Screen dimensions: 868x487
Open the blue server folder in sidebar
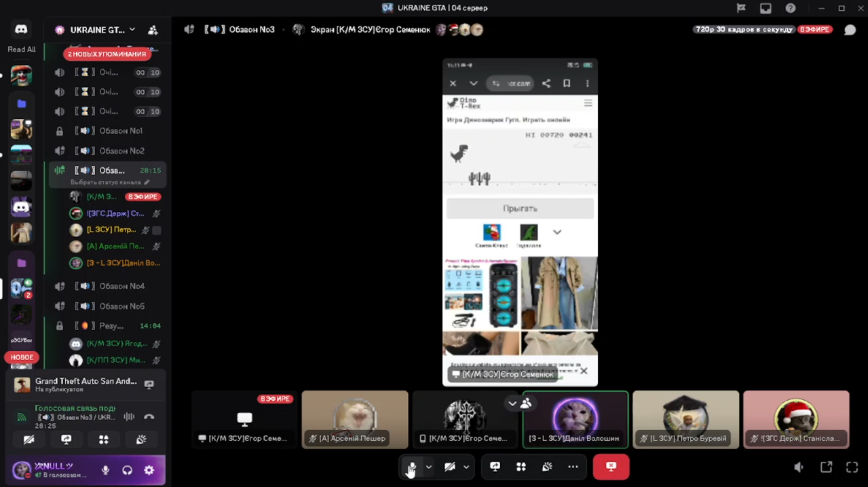(x=21, y=103)
